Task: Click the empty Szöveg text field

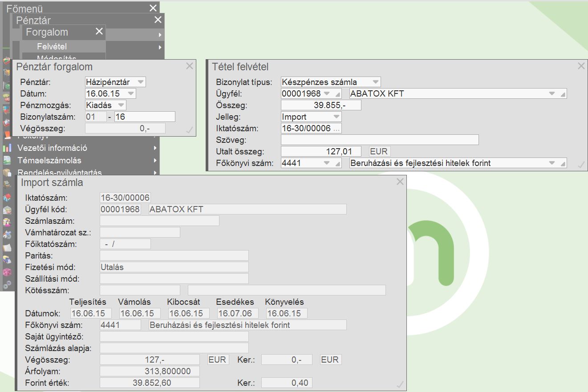Action: coord(379,140)
